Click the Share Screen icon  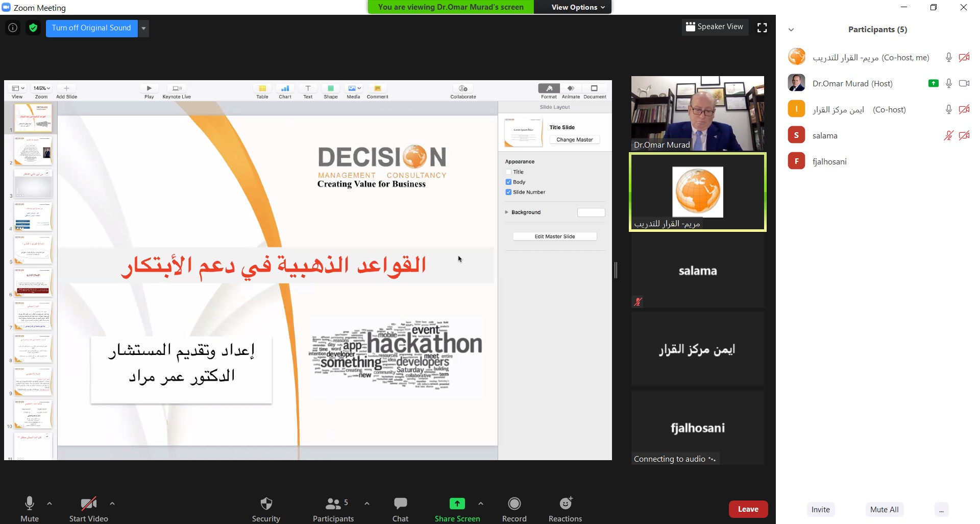click(x=457, y=504)
